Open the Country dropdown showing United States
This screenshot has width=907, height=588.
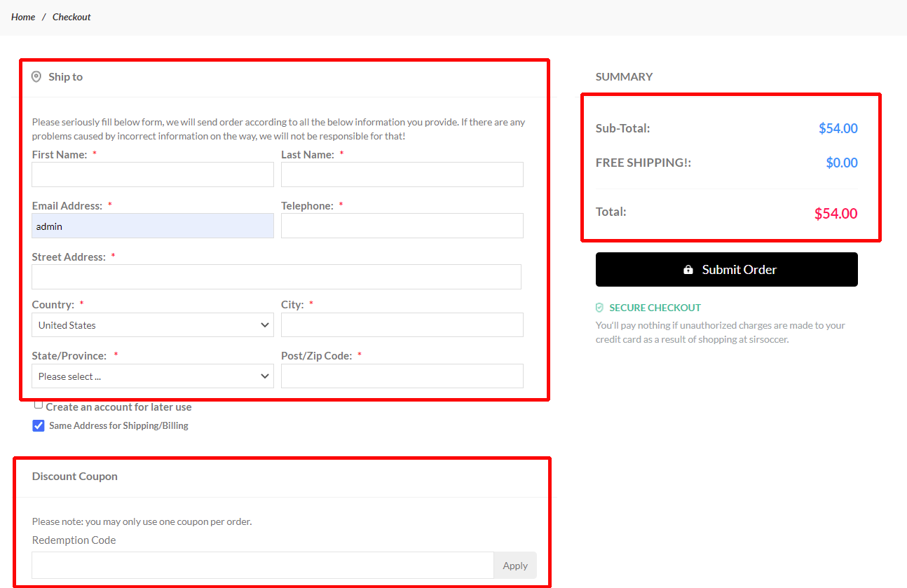(x=153, y=325)
